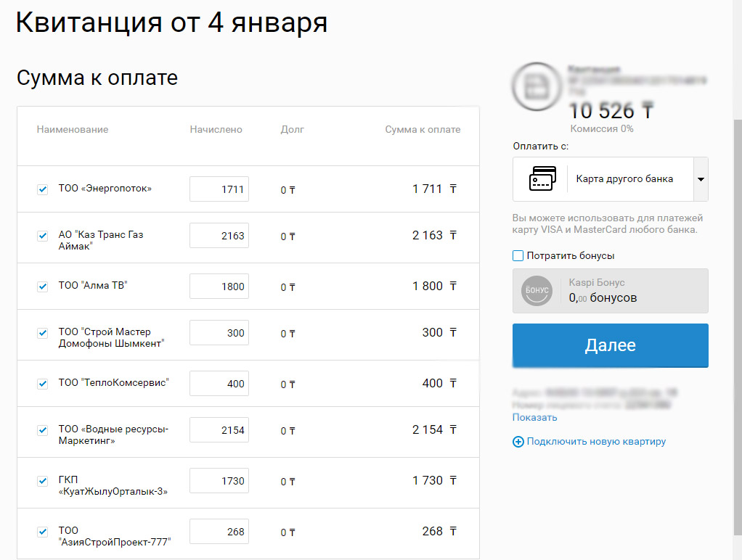This screenshot has height=560, width=742.
Task: Toggle the "Строй Мастер Домофоны Шымкент" checkbox
Action: click(43, 333)
